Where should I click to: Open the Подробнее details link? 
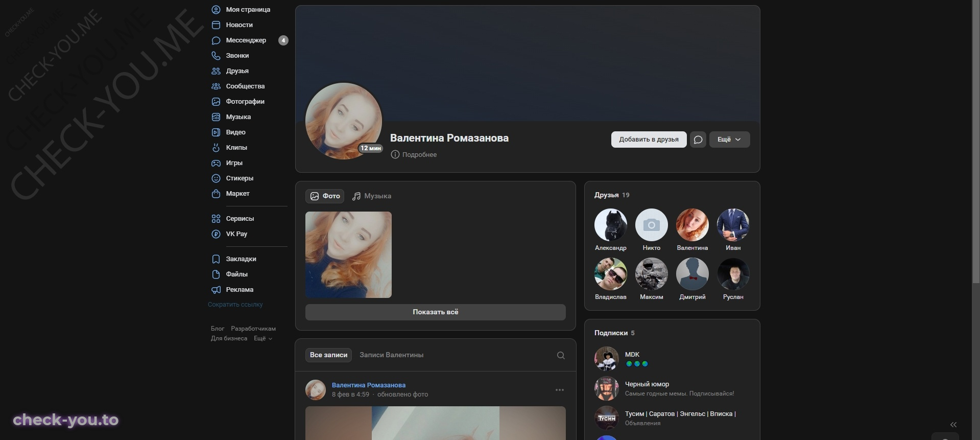[419, 154]
